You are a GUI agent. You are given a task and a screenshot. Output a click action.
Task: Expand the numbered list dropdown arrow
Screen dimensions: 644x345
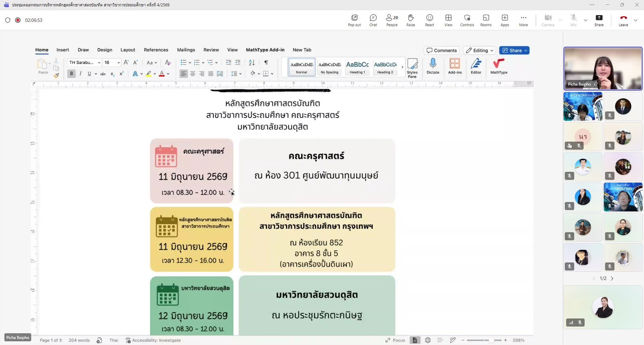click(x=203, y=63)
